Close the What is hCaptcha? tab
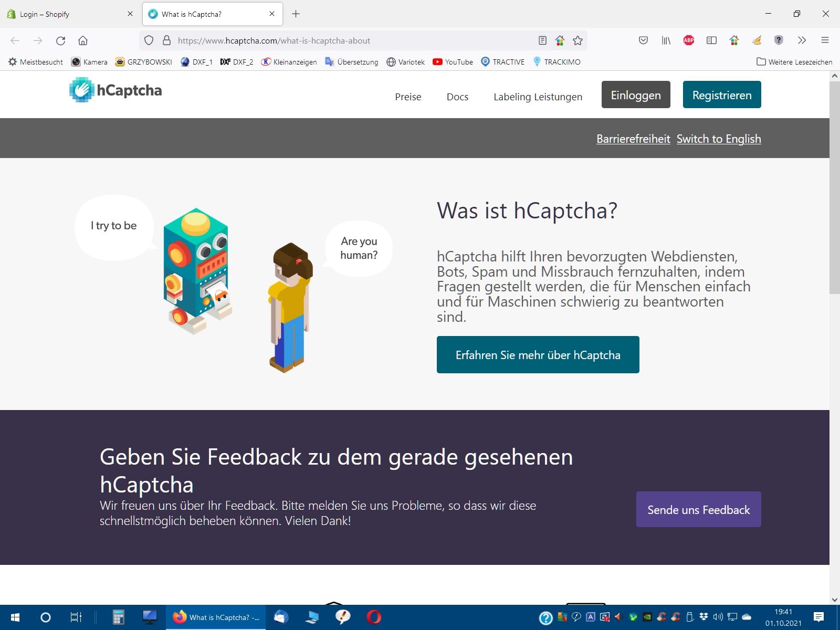The image size is (840, 630). (272, 14)
